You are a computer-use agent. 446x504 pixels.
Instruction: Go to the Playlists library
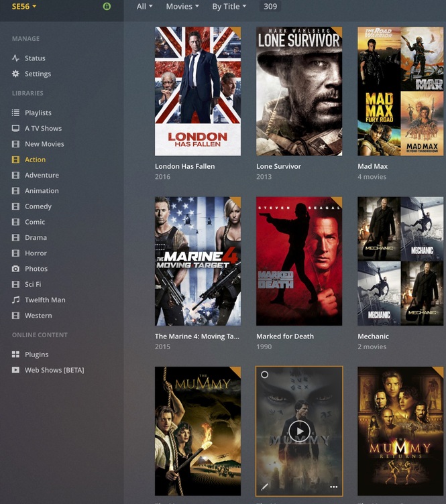38,113
